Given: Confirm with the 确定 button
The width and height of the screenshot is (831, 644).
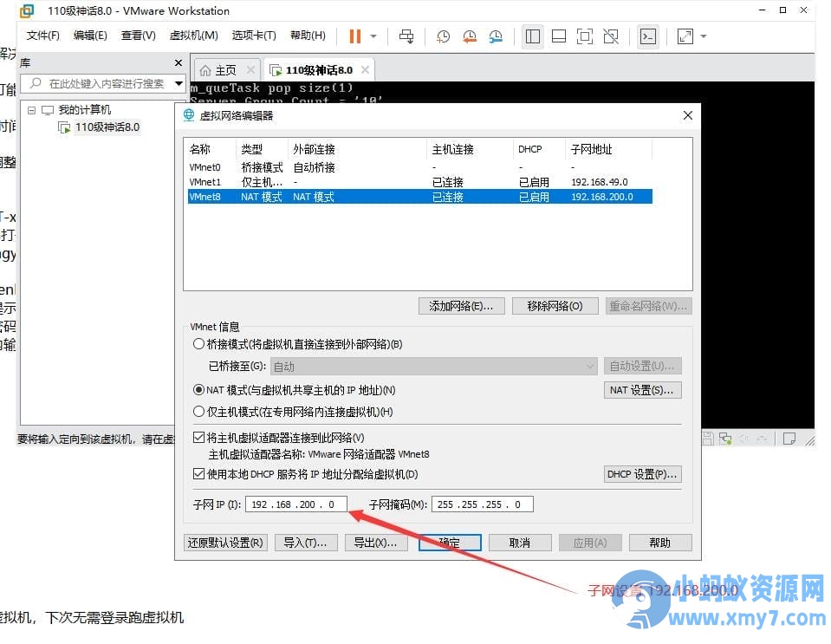Looking at the screenshot, I should tap(450, 543).
